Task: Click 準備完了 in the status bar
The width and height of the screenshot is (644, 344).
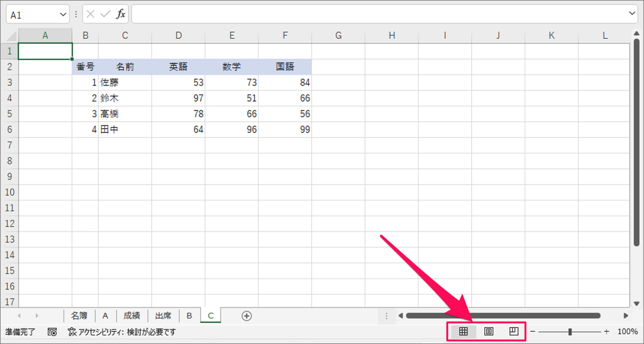Action: (x=19, y=332)
